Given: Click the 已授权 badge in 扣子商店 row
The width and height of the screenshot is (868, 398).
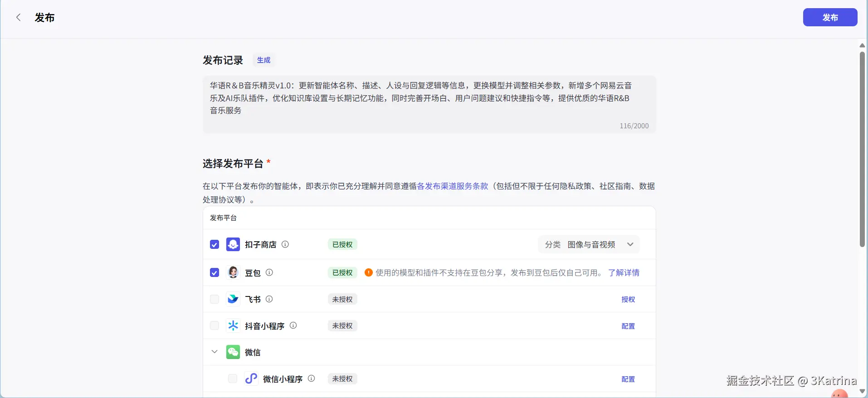Looking at the screenshot, I should [x=342, y=244].
